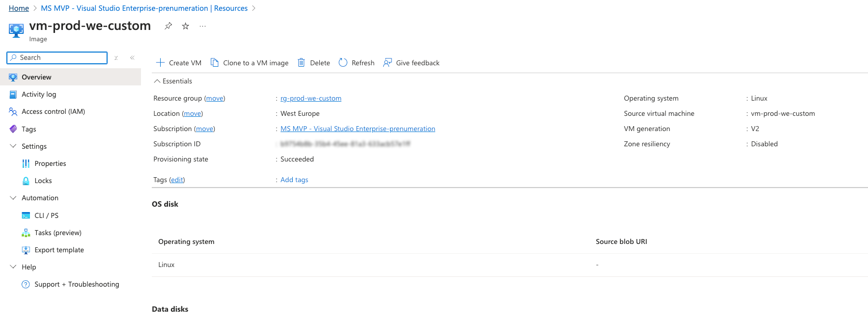This screenshot has height=322, width=868.
Task: Click the Refresh circular arrow icon
Action: [343, 62]
